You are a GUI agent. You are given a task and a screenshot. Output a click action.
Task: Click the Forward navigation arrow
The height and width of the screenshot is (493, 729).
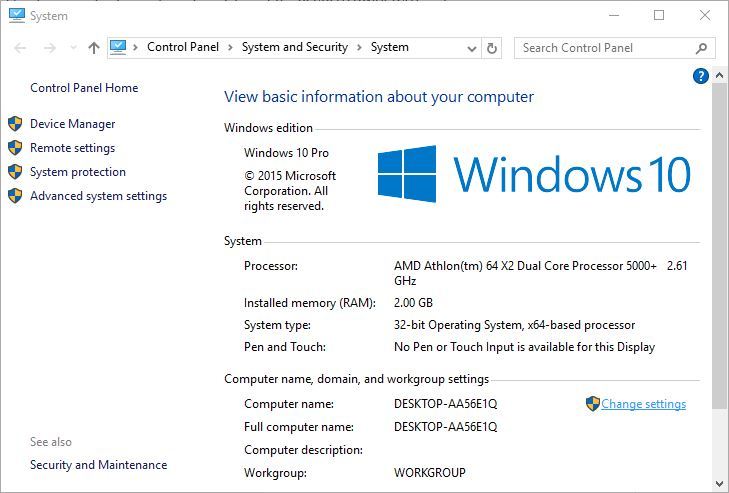click(50, 48)
